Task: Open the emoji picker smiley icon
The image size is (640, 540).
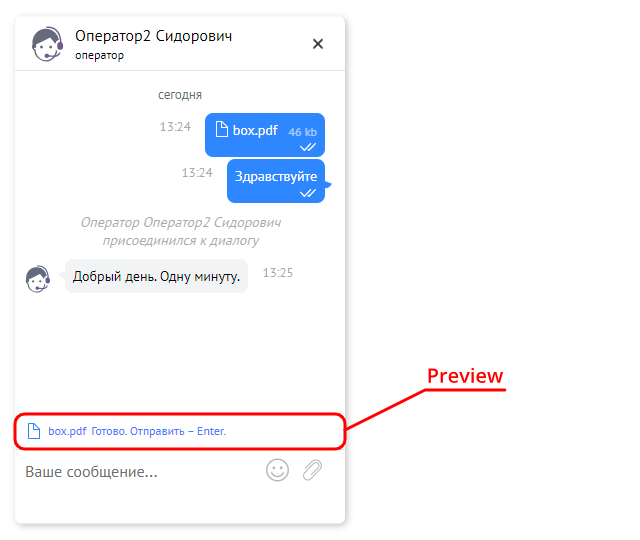Action: pyautogui.click(x=278, y=470)
